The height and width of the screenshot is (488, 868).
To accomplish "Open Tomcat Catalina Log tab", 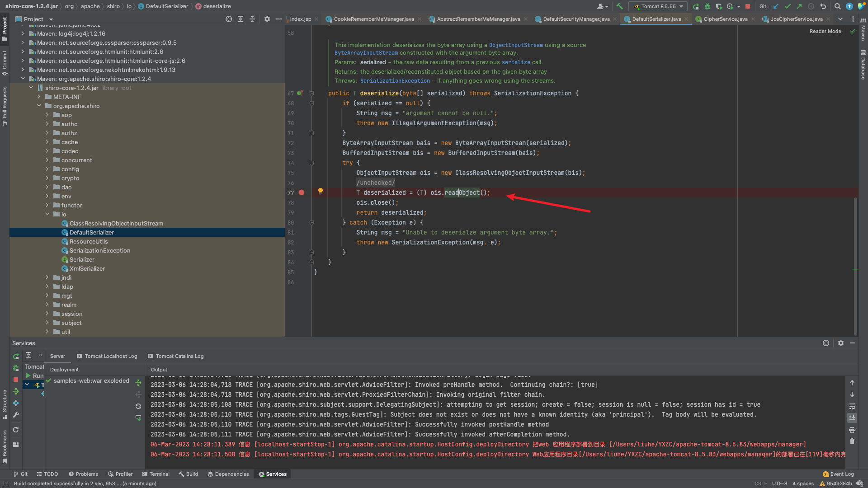I will coord(175,356).
